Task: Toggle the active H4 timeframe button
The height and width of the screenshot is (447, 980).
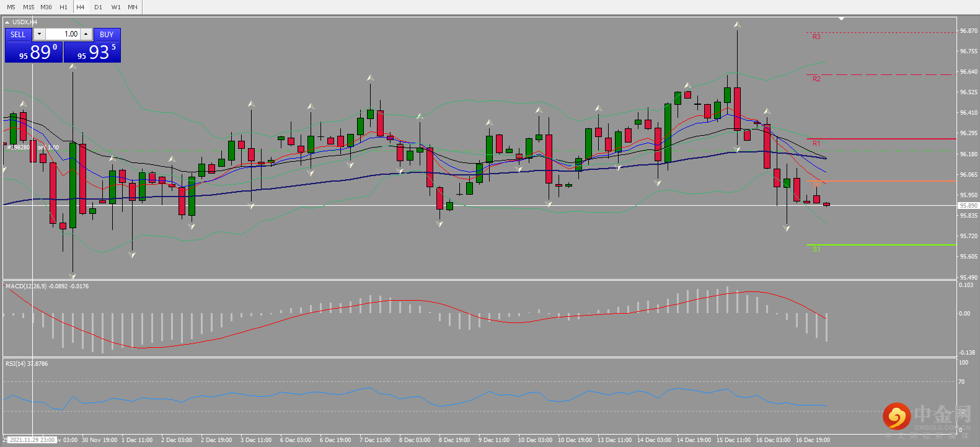Action: pos(81,7)
